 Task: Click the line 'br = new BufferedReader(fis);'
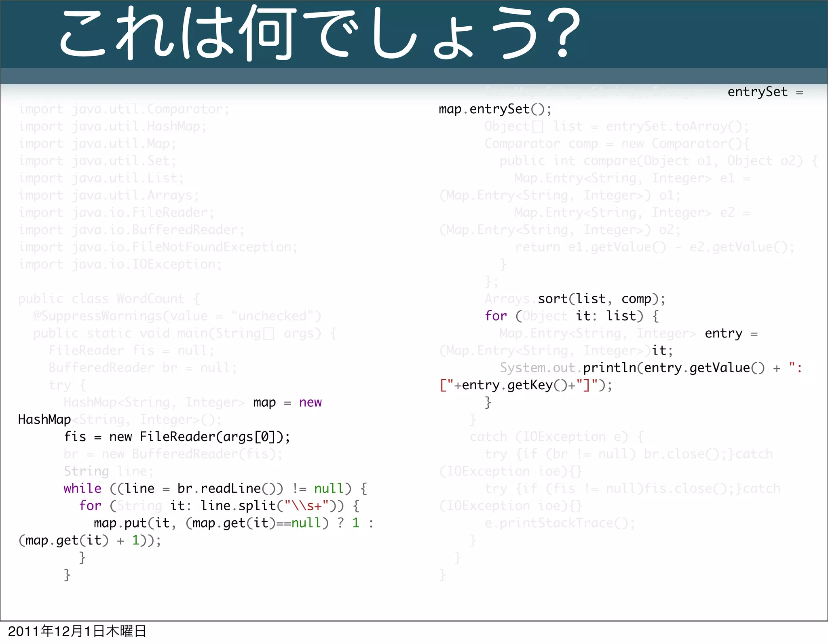[x=173, y=454]
